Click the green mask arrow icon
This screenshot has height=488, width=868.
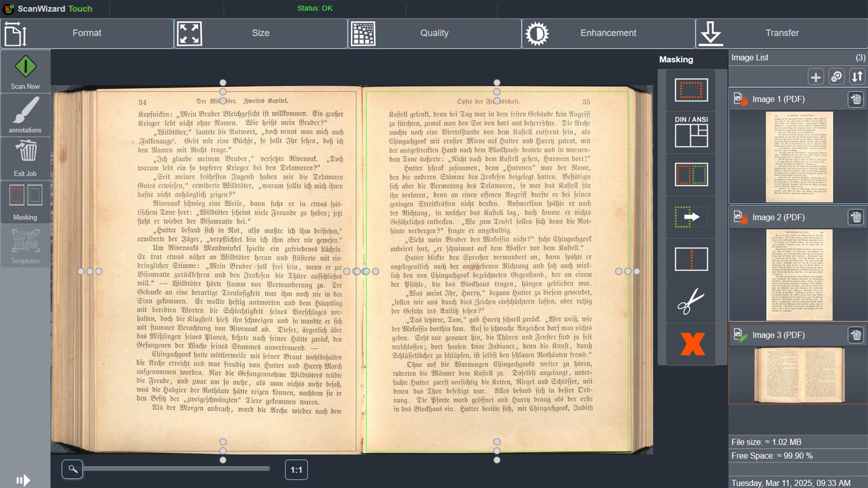691,217
